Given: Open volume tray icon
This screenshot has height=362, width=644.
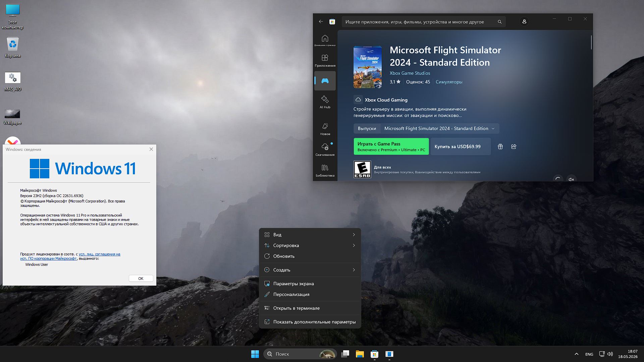Looking at the screenshot, I should 610,354.
